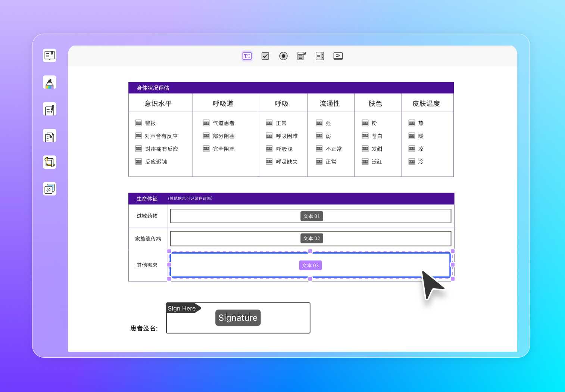Check the 对声音有反应 checkbox field
The width and height of the screenshot is (565, 392).
tap(138, 136)
